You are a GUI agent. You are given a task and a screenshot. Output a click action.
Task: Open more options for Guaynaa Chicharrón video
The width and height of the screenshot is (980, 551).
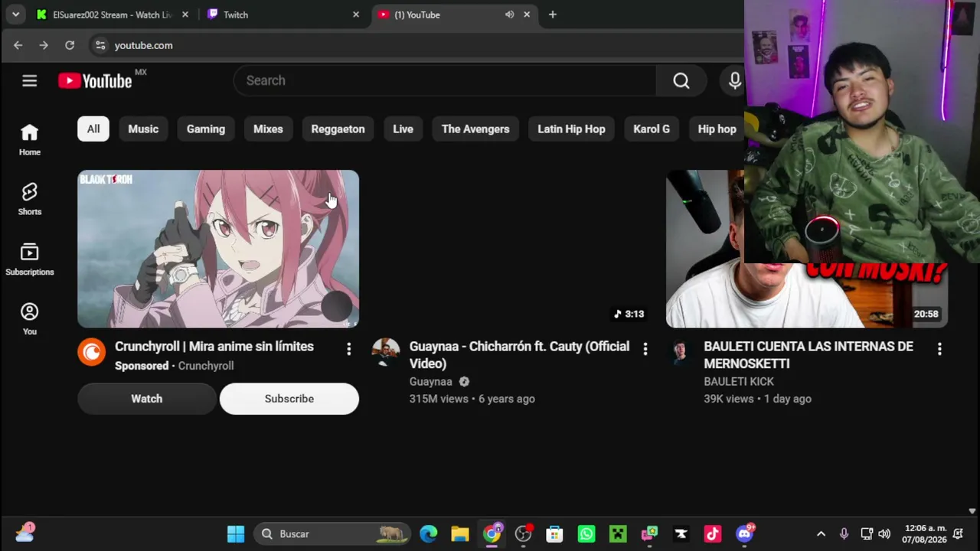[x=645, y=349]
